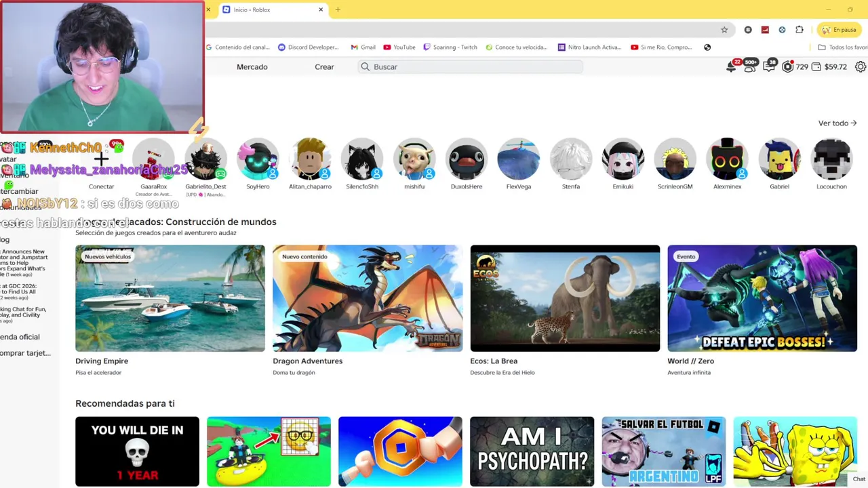Open the Comprar tarjeta sidebar link

click(26, 353)
